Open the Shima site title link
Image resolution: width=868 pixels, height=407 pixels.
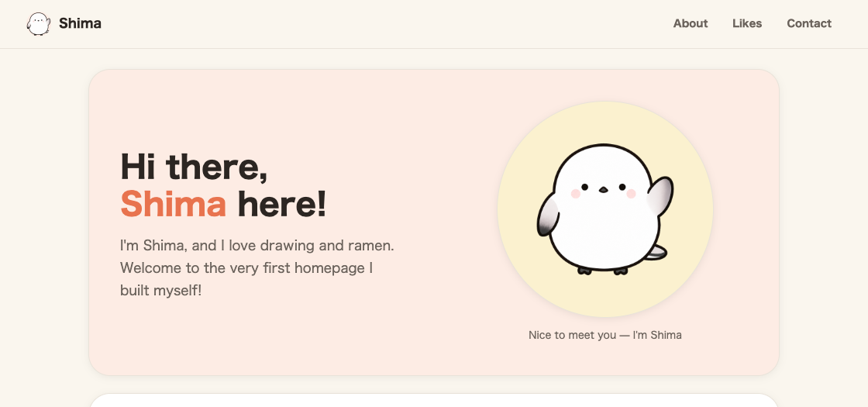80,23
